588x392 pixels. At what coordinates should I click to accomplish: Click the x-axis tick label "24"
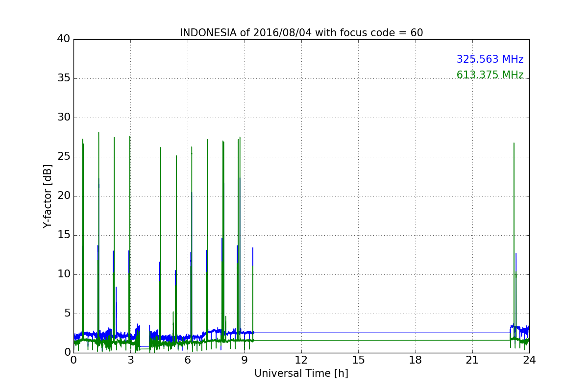[x=529, y=360]
